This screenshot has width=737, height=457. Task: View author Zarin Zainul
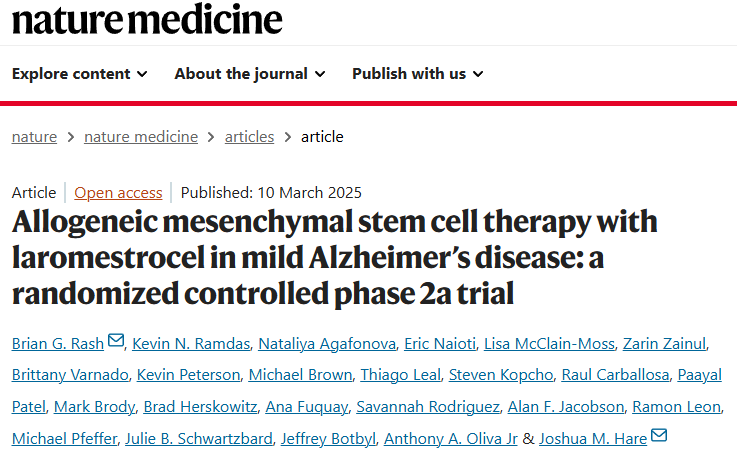(664, 344)
